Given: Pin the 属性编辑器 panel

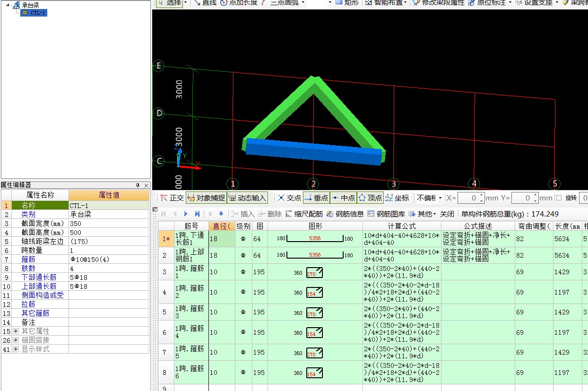Looking at the screenshot, I should click(x=138, y=185).
